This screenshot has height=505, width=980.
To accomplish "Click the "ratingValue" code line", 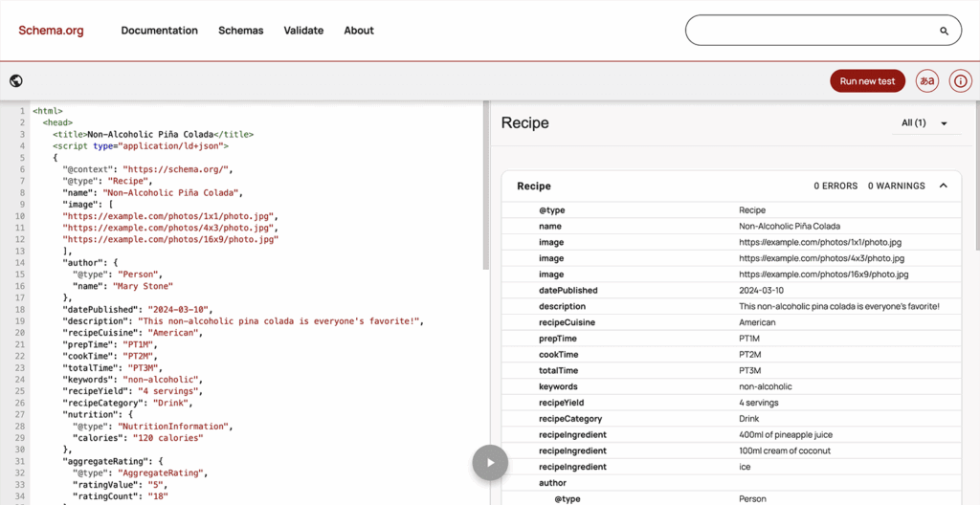I will pyautogui.click(x=121, y=484).
